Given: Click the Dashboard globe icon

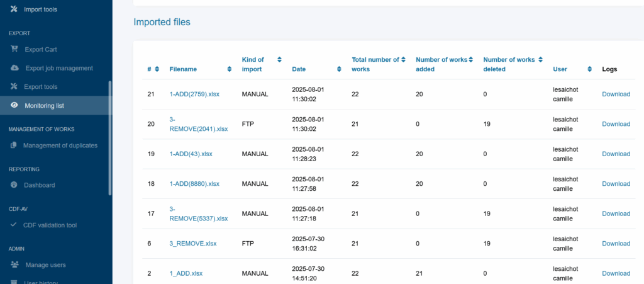Looking at the screenshot, I should (14, 185).
